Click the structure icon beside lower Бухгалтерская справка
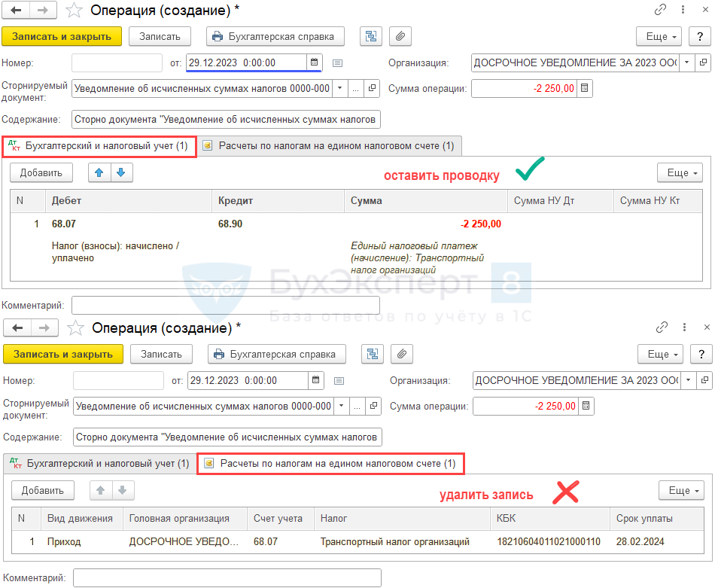Viewport: 715px width, 588px height. click(372, 354)
